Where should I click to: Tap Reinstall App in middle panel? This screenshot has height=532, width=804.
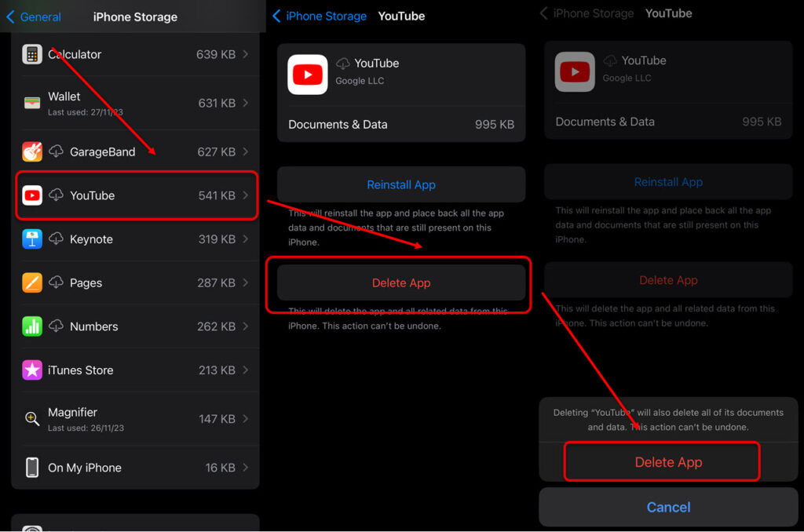[401, 184]
